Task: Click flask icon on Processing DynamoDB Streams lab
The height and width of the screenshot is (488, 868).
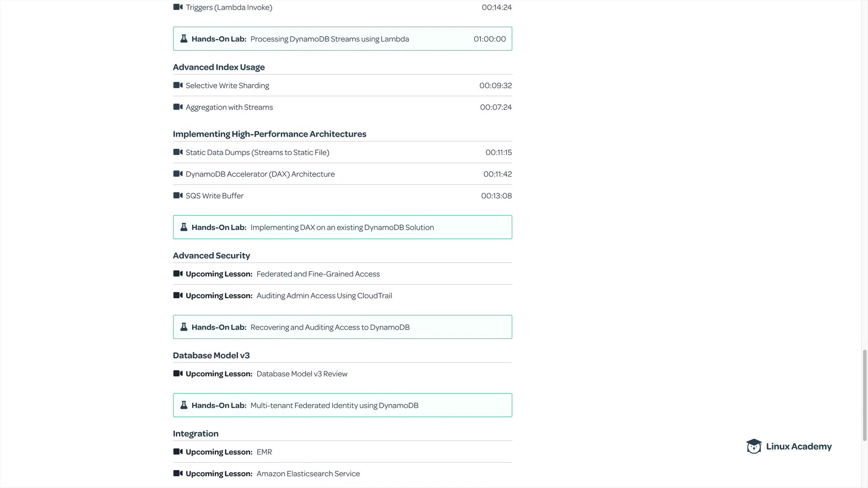Action: pyautogui.click(x=184, y=39)
